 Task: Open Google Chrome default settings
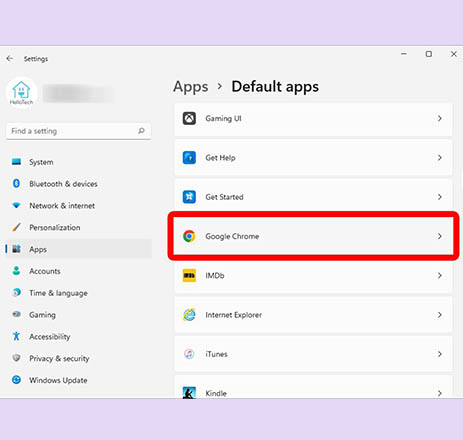coord(313,236)
